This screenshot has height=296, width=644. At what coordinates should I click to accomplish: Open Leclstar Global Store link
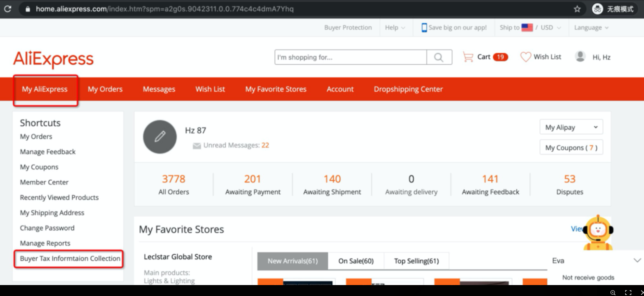(x=178, y=257)
